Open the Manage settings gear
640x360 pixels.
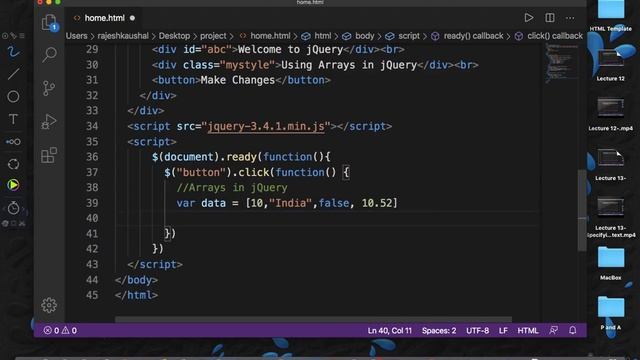click(49, 305)
